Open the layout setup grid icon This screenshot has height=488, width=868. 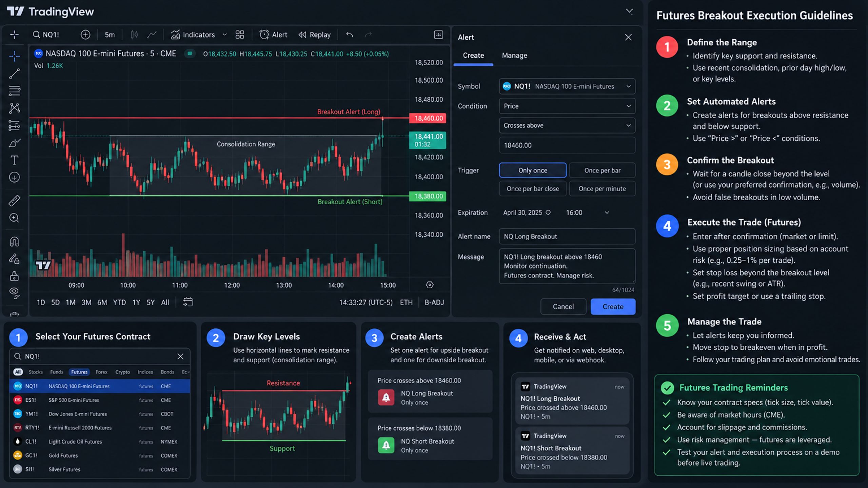[x=240, y=35]
